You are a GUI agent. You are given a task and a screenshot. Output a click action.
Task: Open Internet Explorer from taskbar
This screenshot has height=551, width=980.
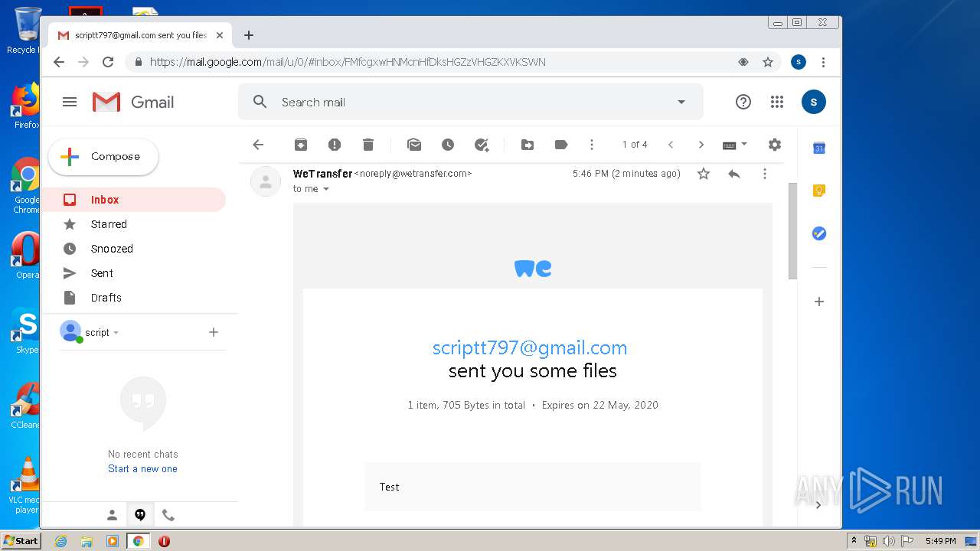[61, 541]
